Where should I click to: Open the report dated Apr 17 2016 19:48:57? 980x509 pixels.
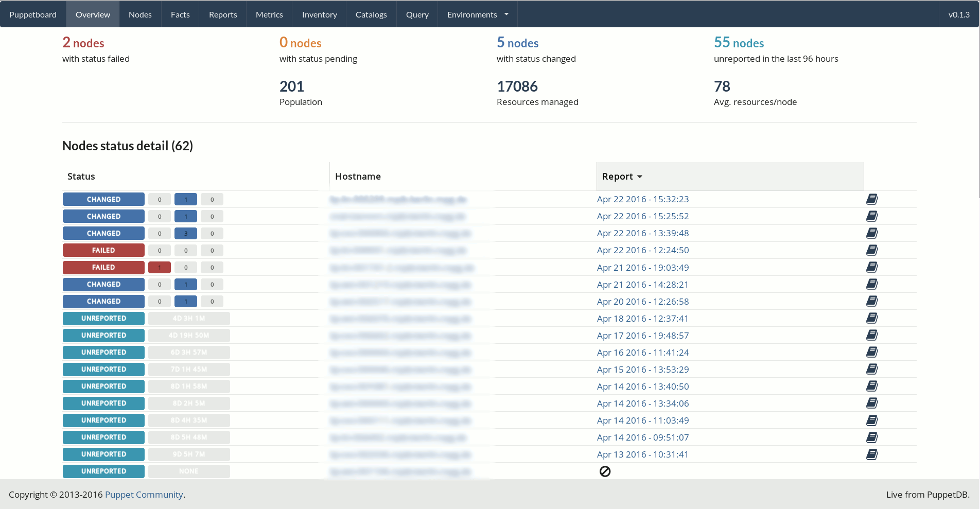tap(642, 335)
